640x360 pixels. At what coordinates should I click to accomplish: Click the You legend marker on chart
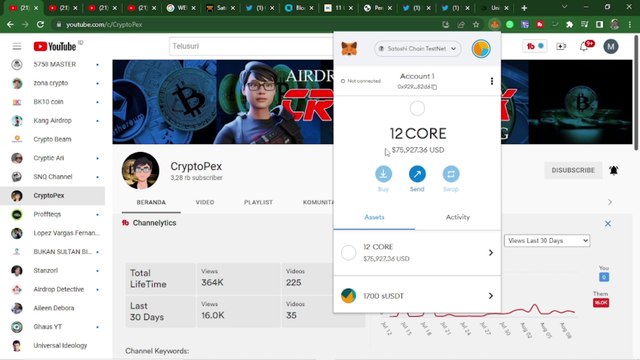(604, 277)
